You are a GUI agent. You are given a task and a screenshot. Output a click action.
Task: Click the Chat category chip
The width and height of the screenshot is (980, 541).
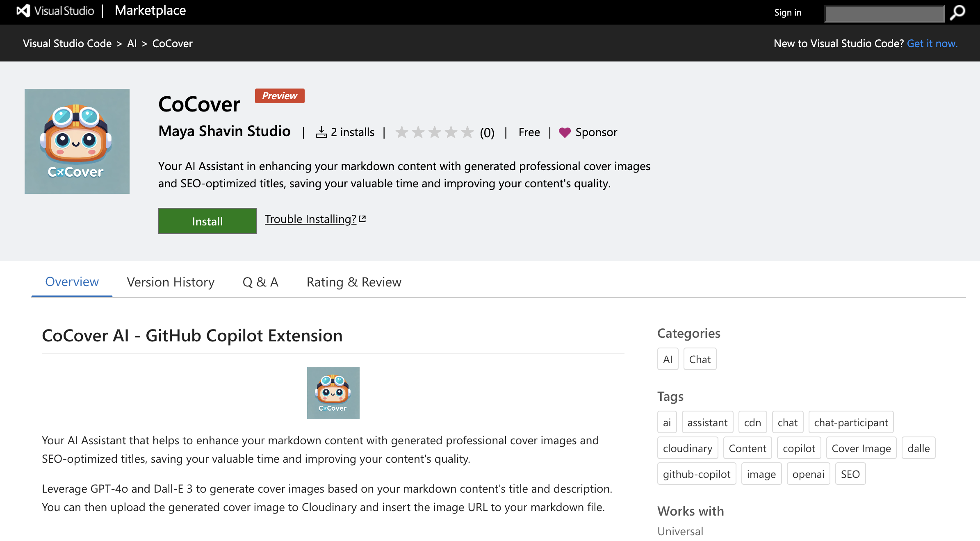tap(700, 359)
